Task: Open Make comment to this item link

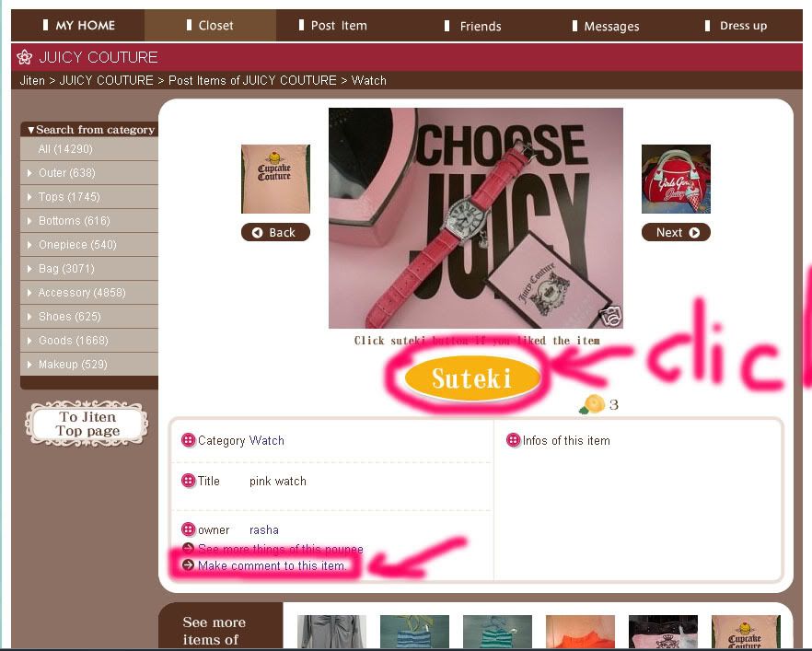Action: coord(272,565)
